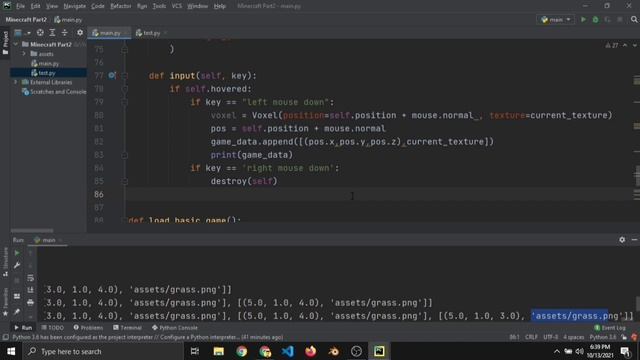Image resolution: width=640 pixels, height=360 pixels.
Task: Open the VCS menu
Action: click(177, 6)
